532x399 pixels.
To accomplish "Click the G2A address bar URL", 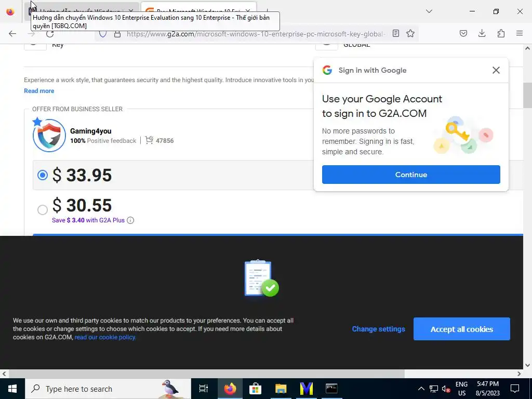I will click(x=256, y=34).
